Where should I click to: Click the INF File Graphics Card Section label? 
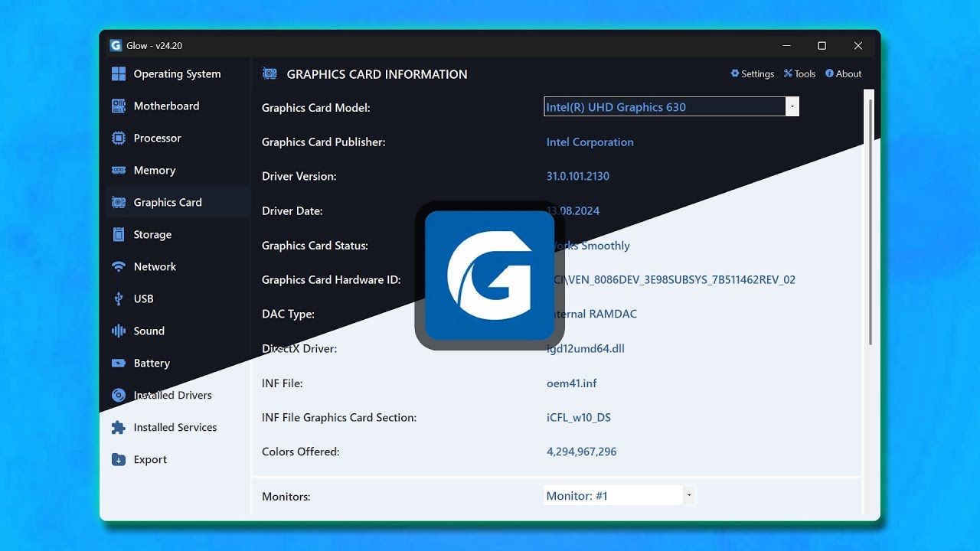pyautogui.click(x=339, y=417)
